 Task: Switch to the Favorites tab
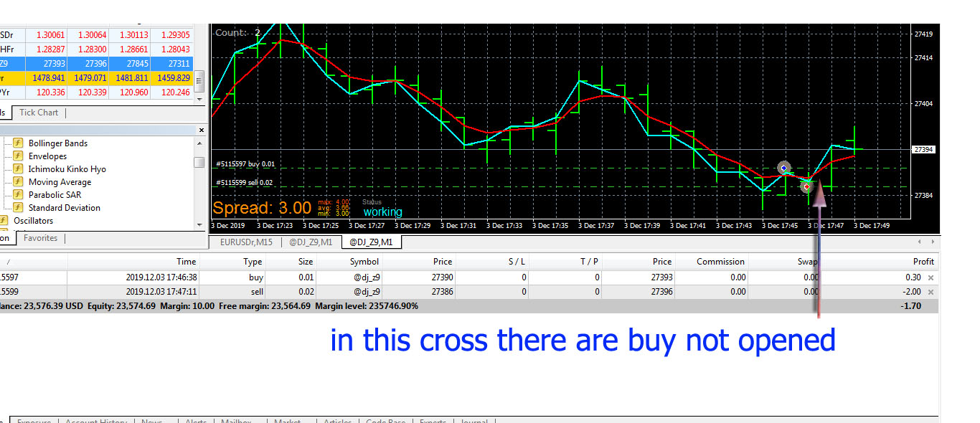pyautogui.click(x=40, y=238)
